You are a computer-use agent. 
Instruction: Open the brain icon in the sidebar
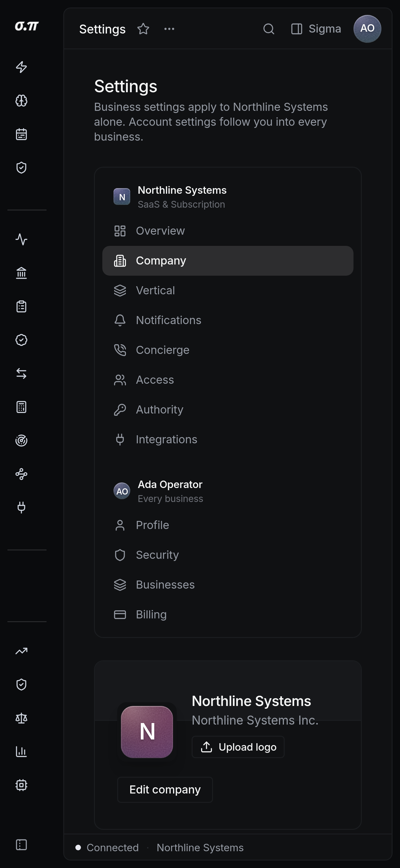[x=21, y=100]
